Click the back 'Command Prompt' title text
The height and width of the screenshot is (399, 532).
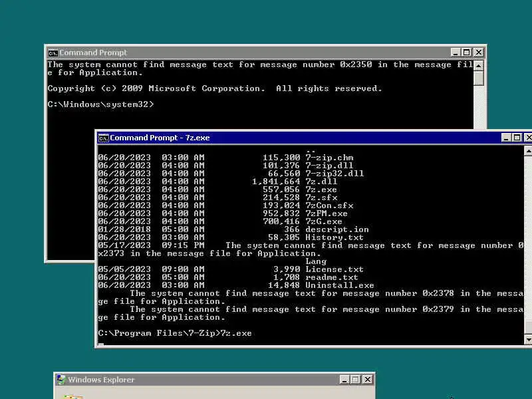click(93, 53)
